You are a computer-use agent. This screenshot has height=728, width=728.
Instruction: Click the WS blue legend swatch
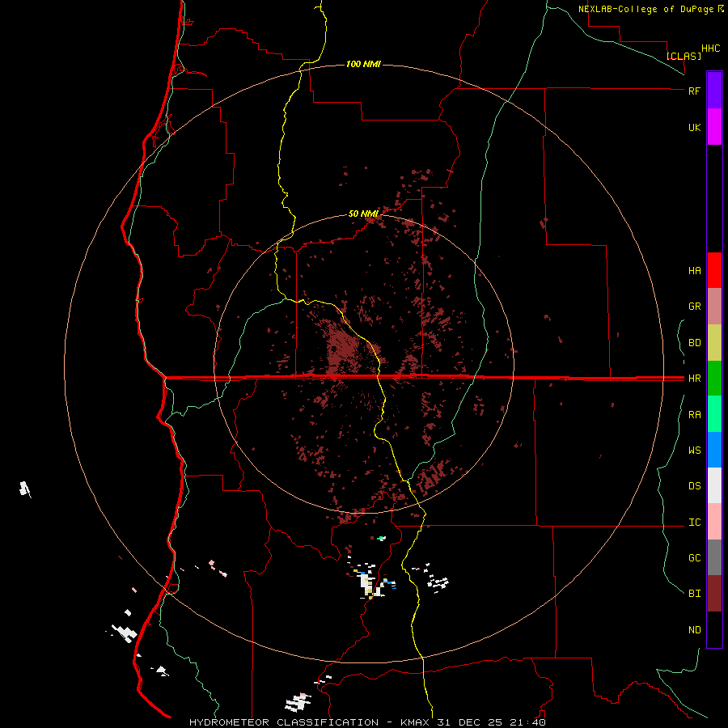point(714,450)
